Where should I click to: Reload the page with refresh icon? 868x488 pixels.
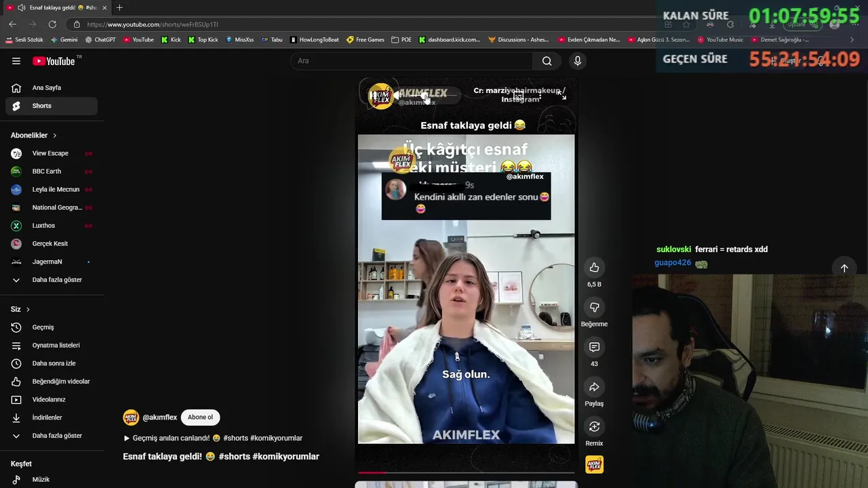pyautogui.click(x=52, y=24)
